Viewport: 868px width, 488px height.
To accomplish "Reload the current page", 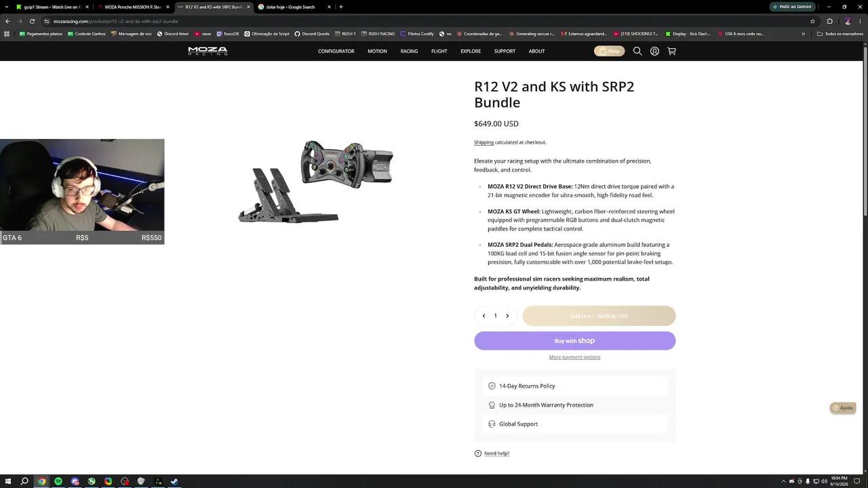I will click(32, 21).
